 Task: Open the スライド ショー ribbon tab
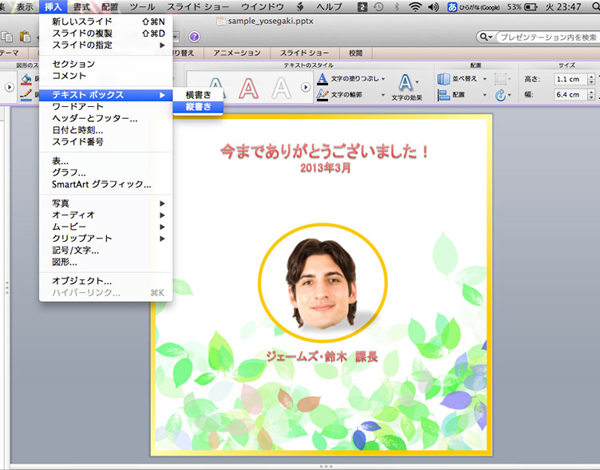(x=298, y=52)
